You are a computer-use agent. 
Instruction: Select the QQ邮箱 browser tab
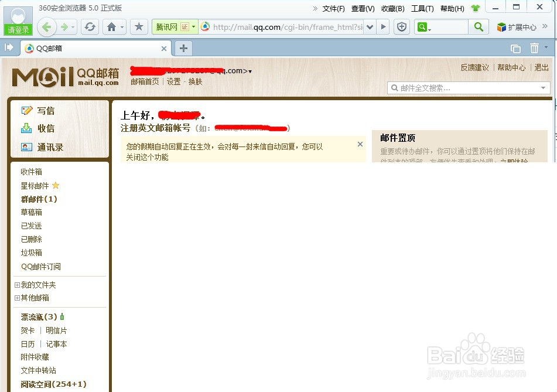point(96,48)
